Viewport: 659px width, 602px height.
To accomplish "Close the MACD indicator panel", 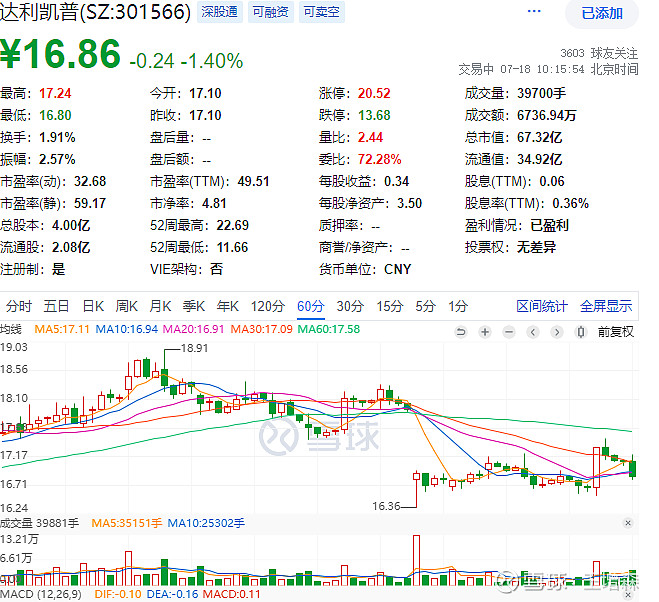I will [628, 595].
